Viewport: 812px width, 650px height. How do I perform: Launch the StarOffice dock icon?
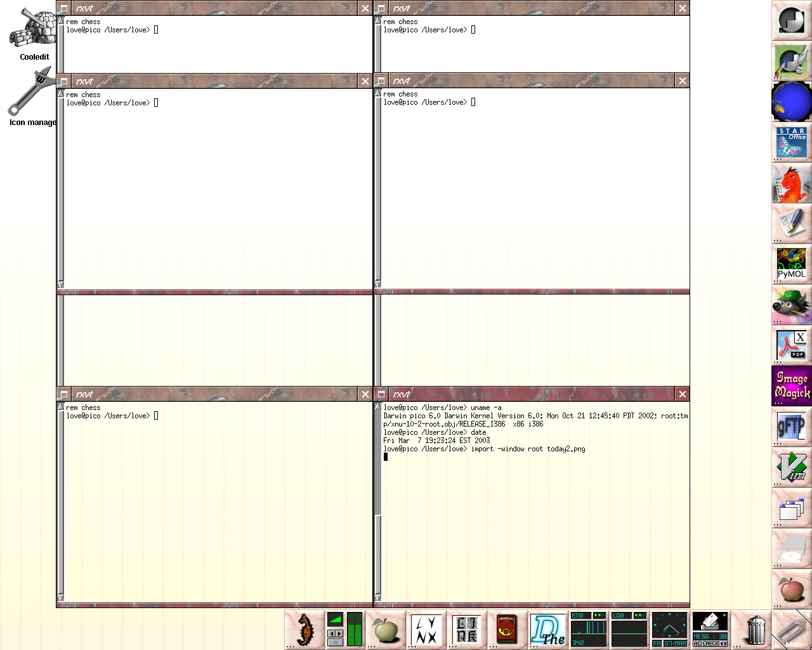[791, 142]
